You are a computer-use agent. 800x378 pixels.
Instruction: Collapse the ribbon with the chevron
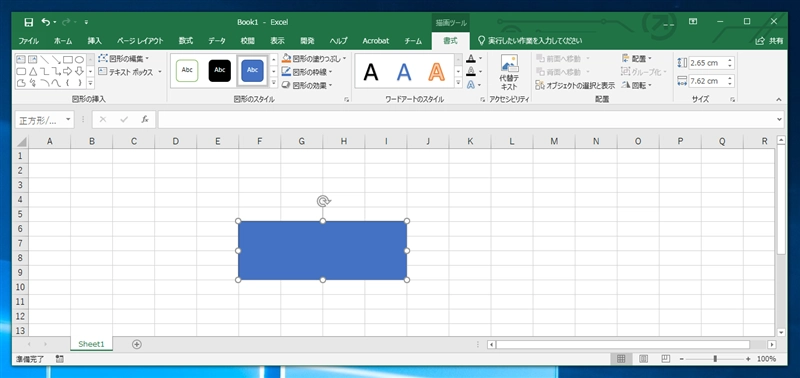[779, 99]
